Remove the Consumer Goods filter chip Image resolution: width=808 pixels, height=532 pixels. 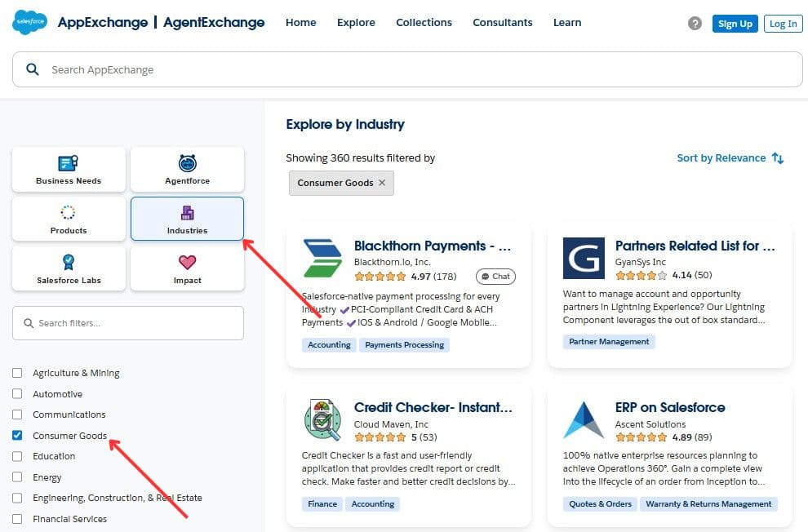382,182
